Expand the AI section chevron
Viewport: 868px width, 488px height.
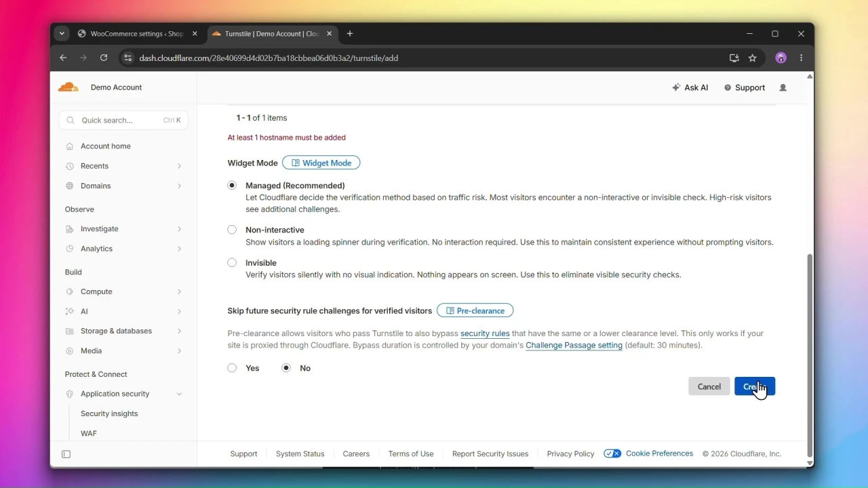(179, 311)
